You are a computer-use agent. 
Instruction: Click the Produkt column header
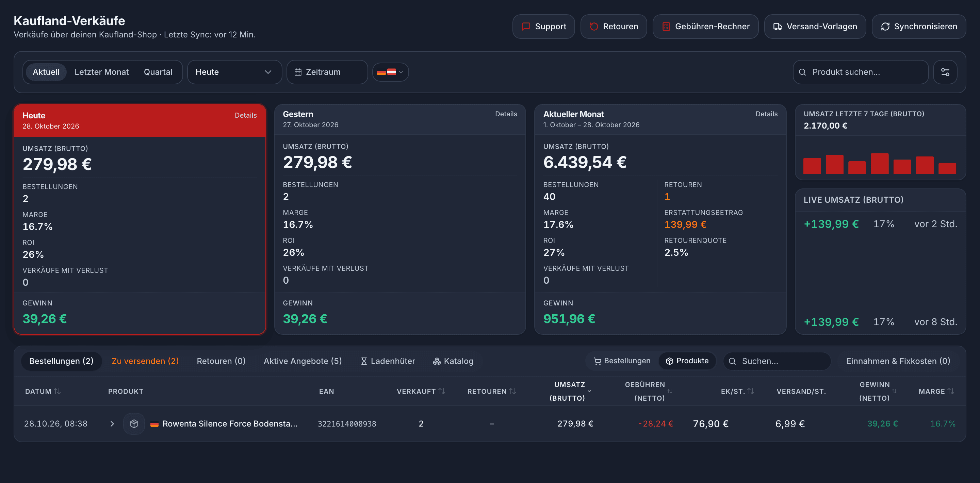click(126, 392)
